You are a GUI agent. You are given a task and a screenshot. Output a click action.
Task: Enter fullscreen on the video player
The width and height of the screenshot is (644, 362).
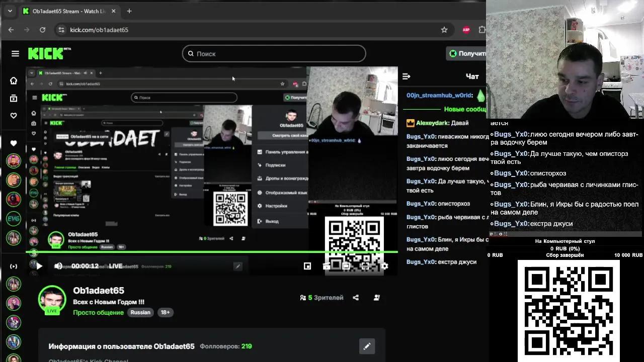(x=365, y=266)
